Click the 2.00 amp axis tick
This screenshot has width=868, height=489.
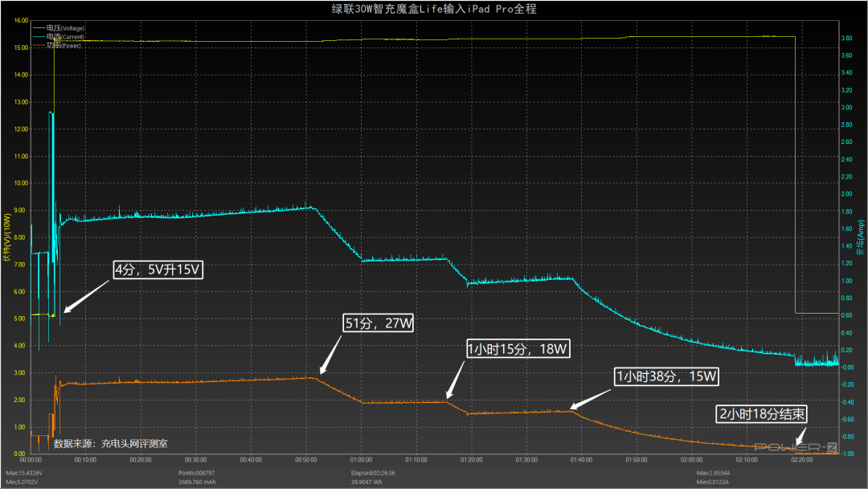847,195
